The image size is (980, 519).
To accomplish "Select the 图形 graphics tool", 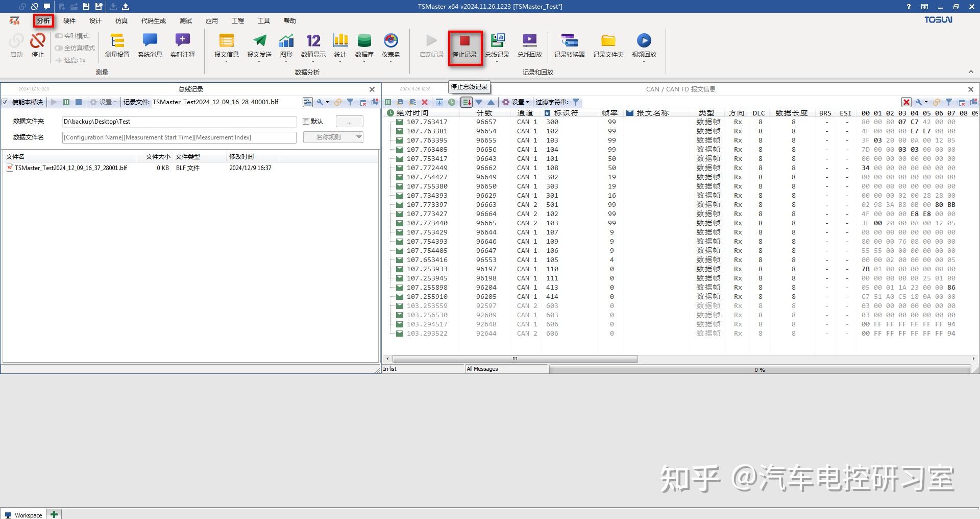I will pyautogui.click(x=286, y=46).
